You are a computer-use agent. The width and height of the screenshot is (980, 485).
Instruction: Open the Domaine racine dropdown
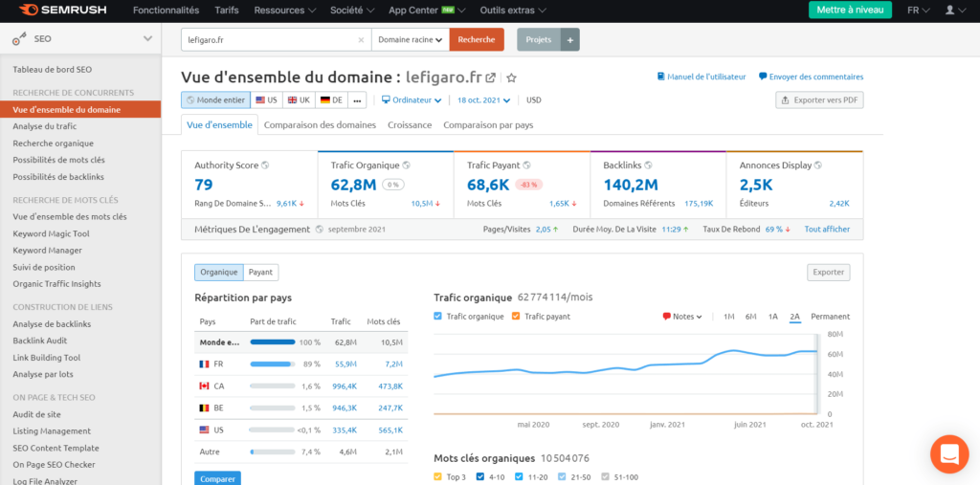pos(410,39)
